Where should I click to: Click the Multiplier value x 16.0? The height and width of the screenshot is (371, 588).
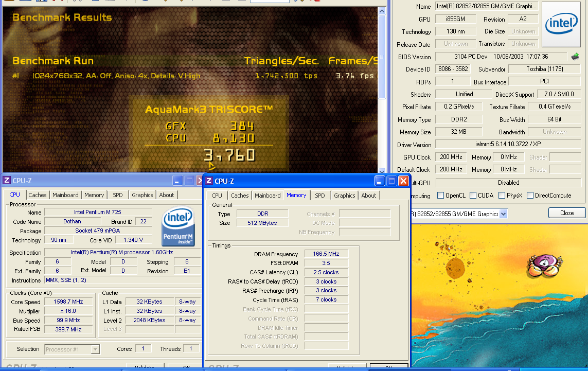click(68, 311)
